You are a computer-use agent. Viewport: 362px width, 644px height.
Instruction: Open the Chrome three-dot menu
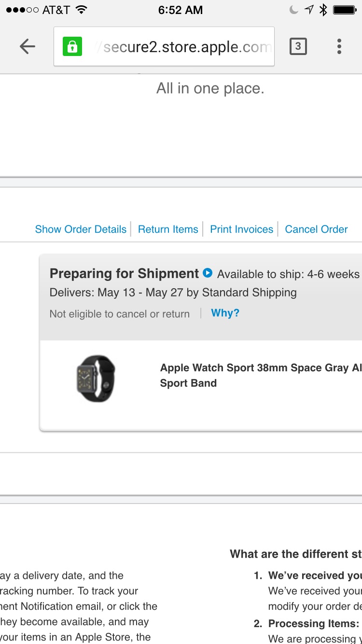(x=339, y=46)
